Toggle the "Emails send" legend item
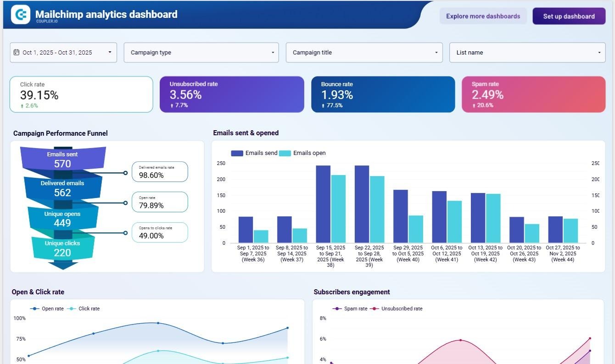The image size is (615, 364). point(254,153)
